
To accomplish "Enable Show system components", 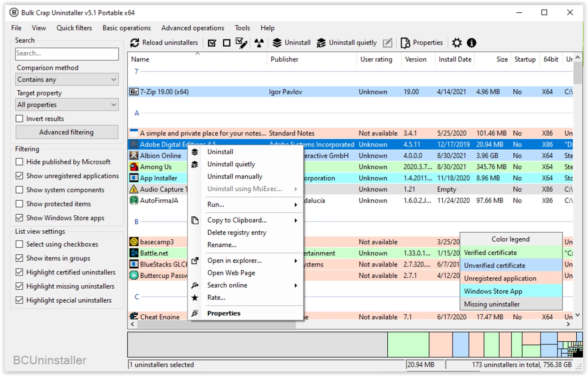I will pos(19,190).
